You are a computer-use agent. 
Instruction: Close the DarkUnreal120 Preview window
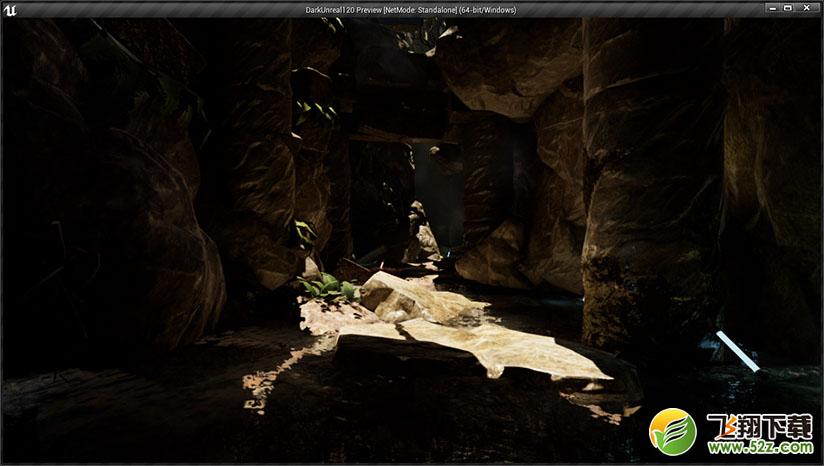(807, 8)
